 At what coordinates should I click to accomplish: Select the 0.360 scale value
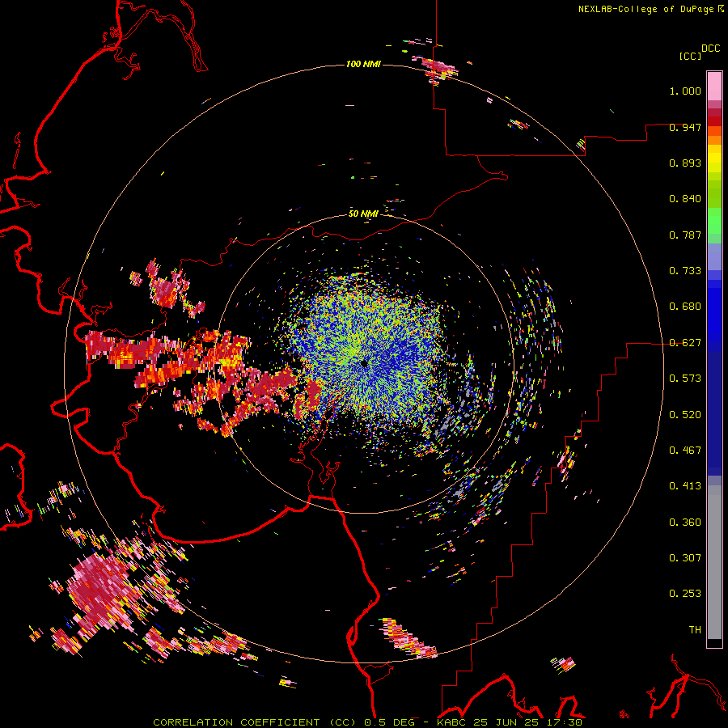click(685, 523)
